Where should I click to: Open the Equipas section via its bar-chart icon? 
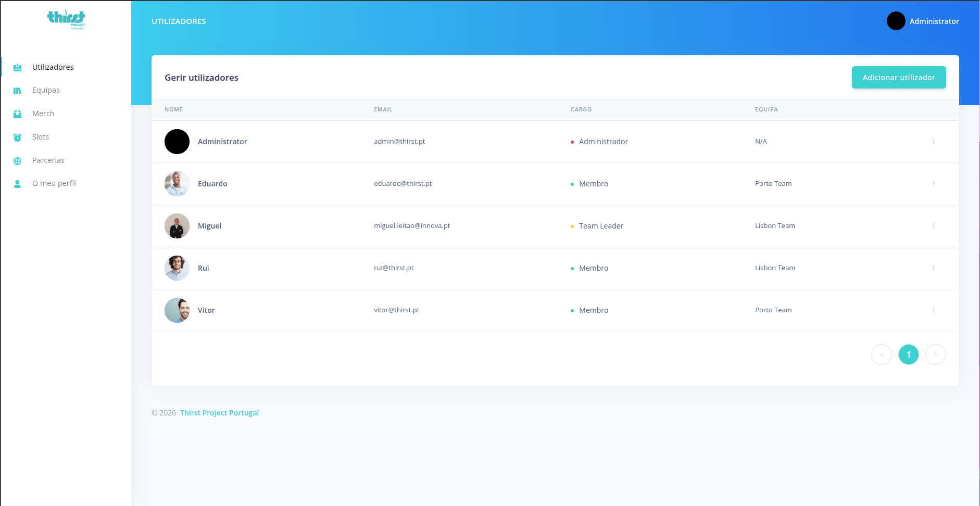point(17,90)
